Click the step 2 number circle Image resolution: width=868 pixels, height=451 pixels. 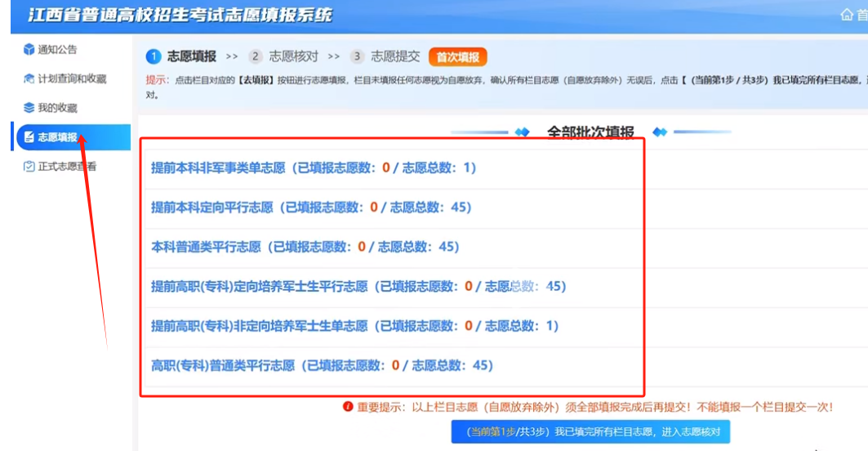[x=256, y=56]
